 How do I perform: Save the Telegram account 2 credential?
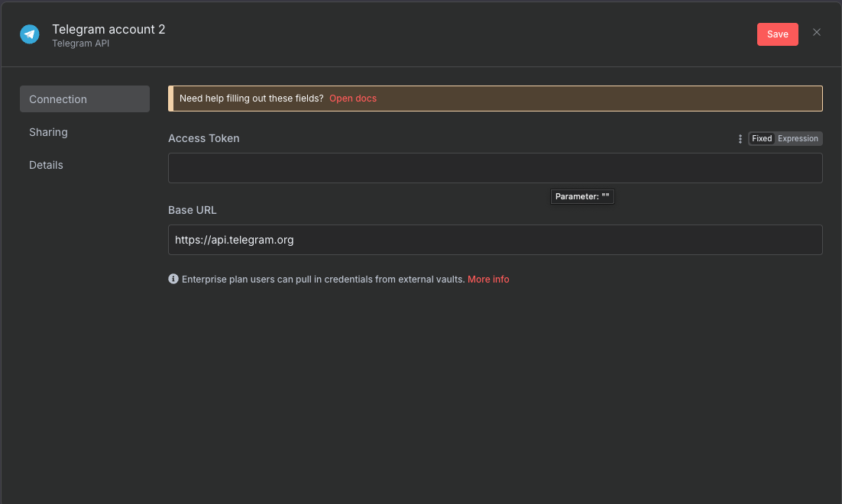pos(777,34)
